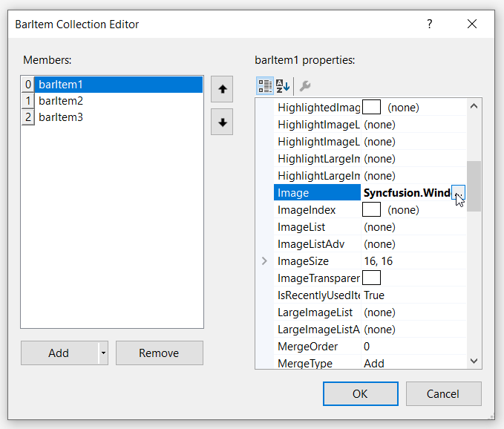Click the Add button
This screenshot has width=504, height=429.
click(x=59, y=353)
